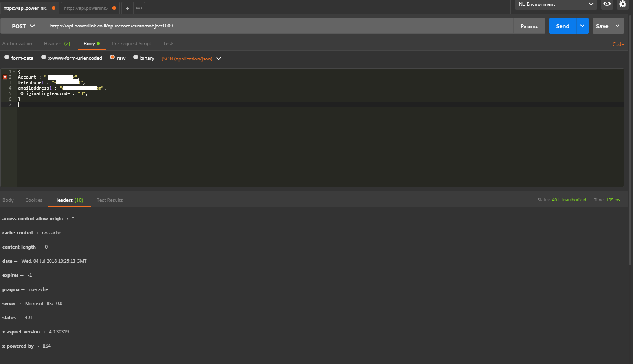This screenshot has width=633, height=364.
Task: Click the Time 109 ms value
Action: 613,200
